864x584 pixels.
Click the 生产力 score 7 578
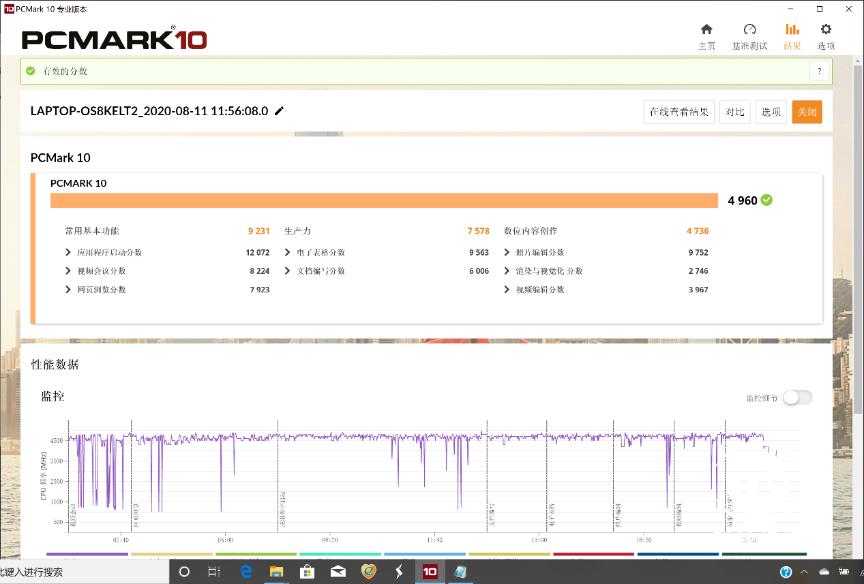478,231
